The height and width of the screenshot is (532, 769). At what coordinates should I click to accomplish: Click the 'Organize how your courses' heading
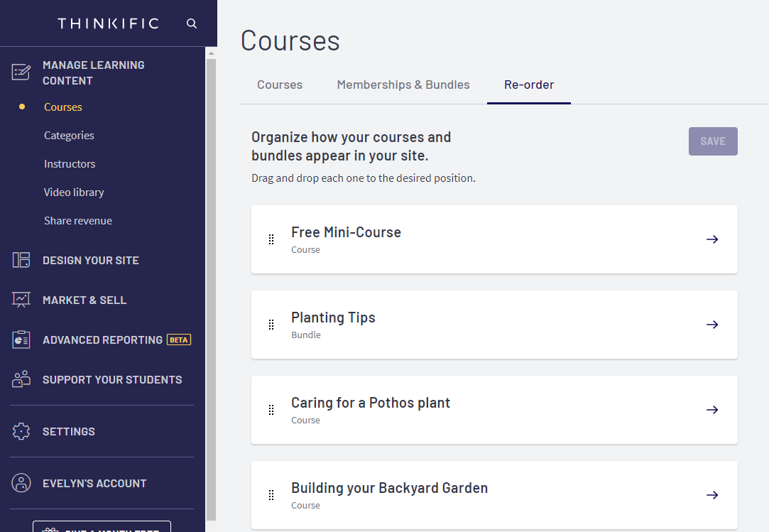point(351,146)
